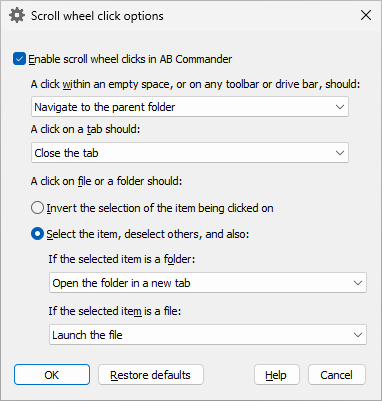Confirm settings with the OK button
The height and width of the screenshot is (401, 382).
coord(52,375)
